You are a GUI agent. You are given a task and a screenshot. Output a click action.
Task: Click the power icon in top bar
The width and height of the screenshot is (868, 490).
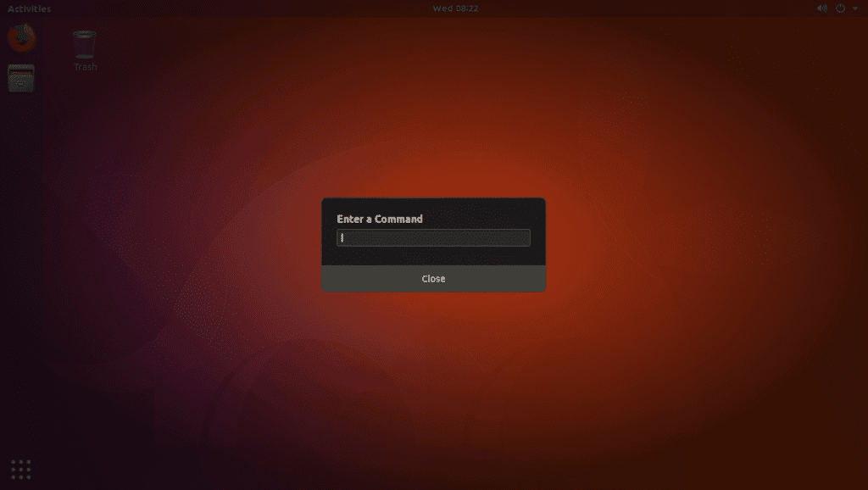pos(840,8)
